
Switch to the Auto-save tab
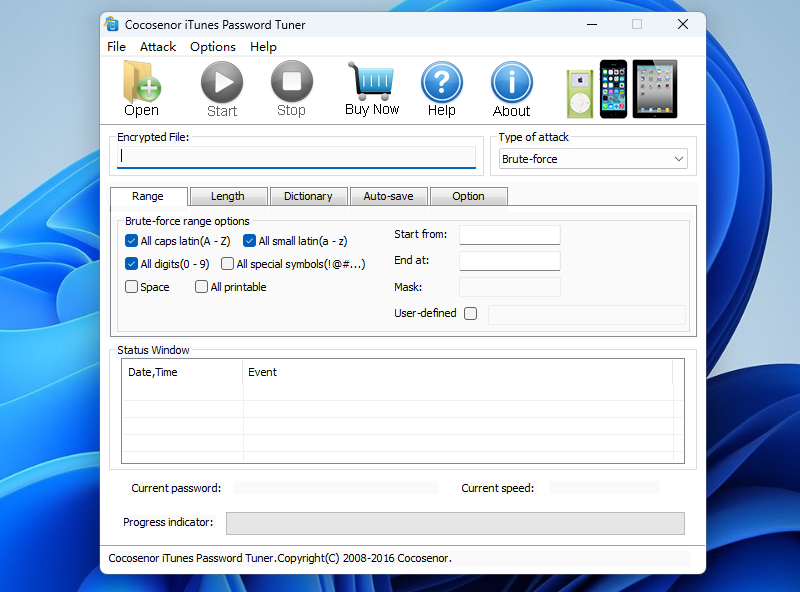point(388,196)
